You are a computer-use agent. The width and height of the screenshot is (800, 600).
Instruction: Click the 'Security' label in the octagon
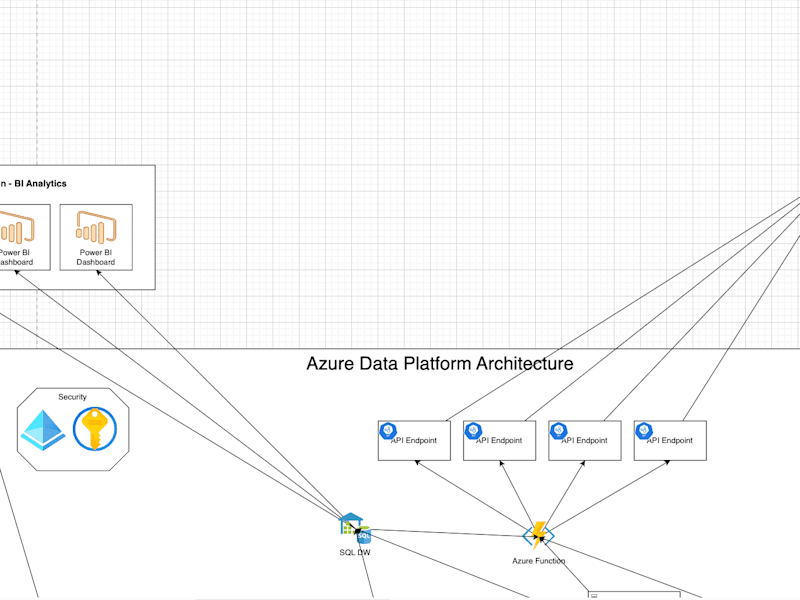(x=72, y=397)
